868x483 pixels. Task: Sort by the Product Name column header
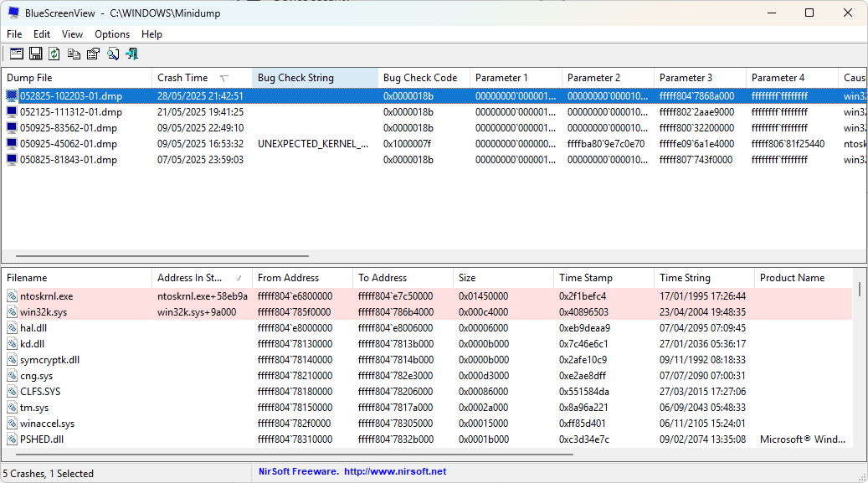click(804, 278)
